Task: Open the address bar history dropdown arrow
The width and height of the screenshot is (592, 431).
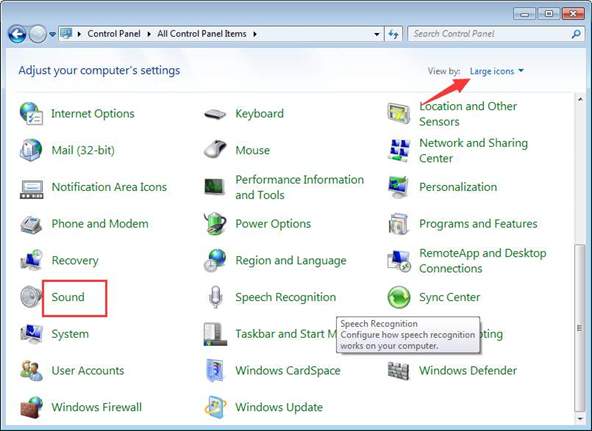Action: 376,34
